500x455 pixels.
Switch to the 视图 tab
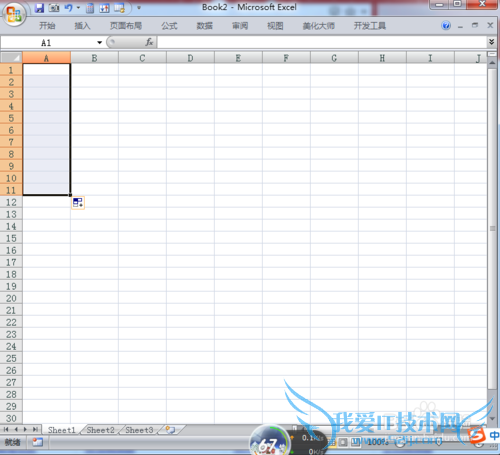tap(275, 26)
